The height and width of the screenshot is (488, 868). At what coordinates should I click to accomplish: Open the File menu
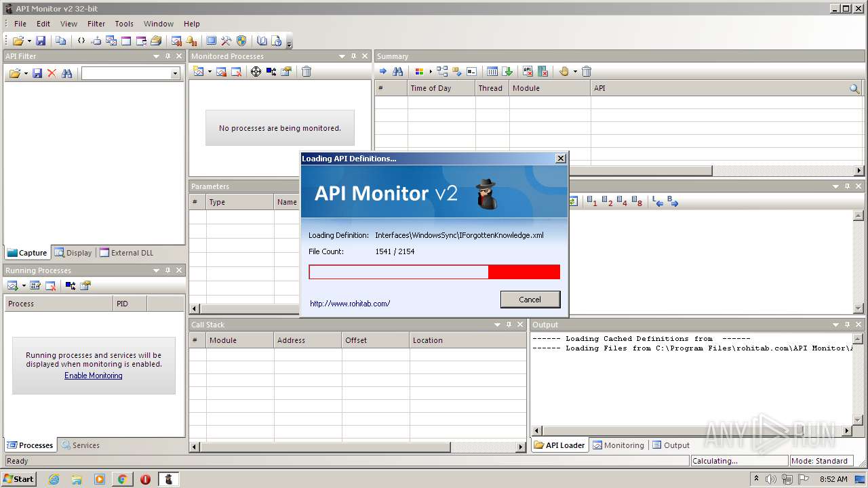20,24
